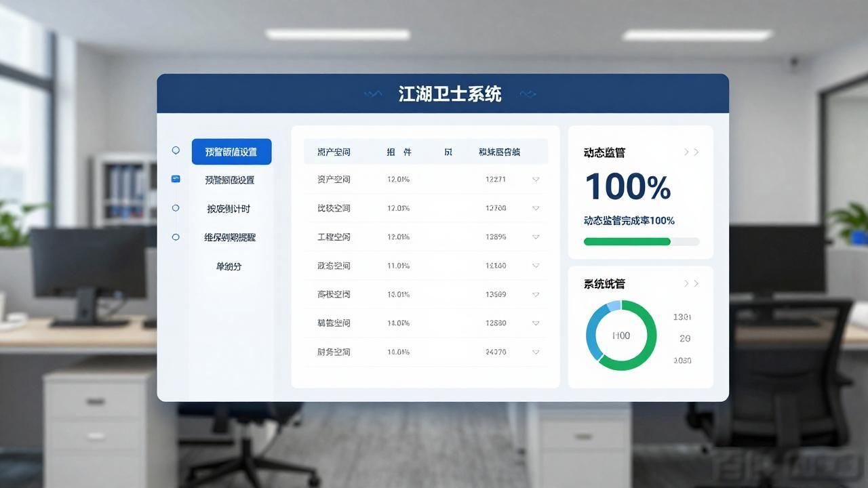Expand the 资产空间 row showing 12271
This screenshot has width=868, height=488.
tap(536, 180)
